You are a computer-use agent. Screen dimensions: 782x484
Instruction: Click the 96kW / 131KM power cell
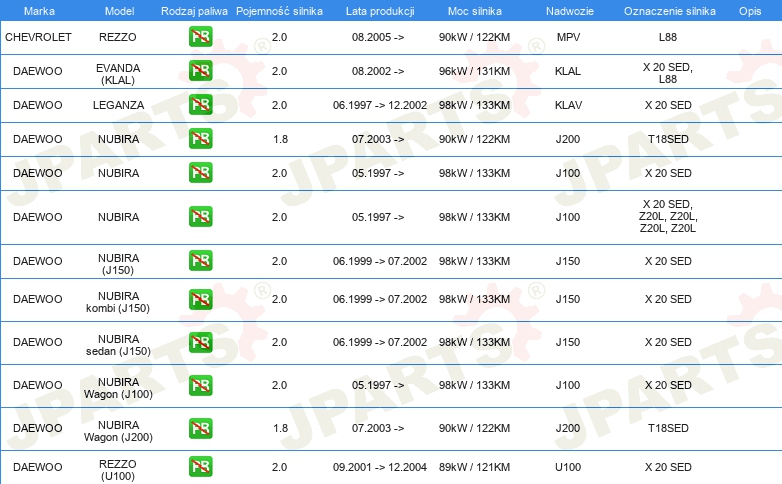coord(474,71)
